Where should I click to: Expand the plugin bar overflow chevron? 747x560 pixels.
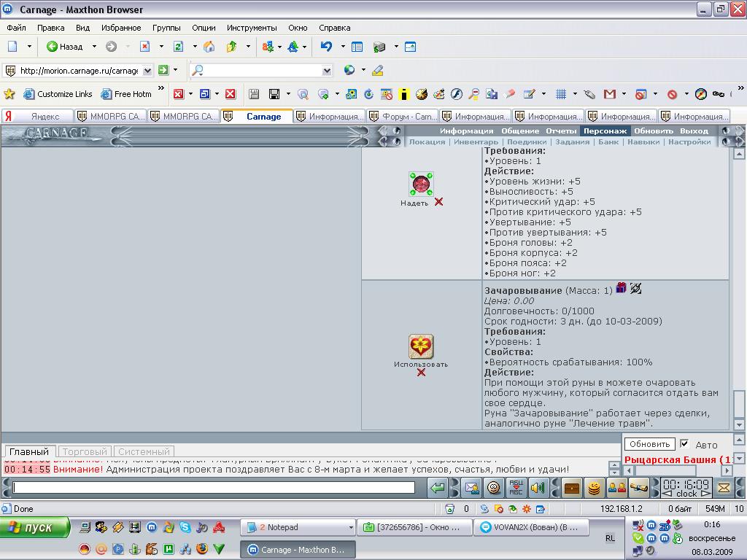pos(740,88)
